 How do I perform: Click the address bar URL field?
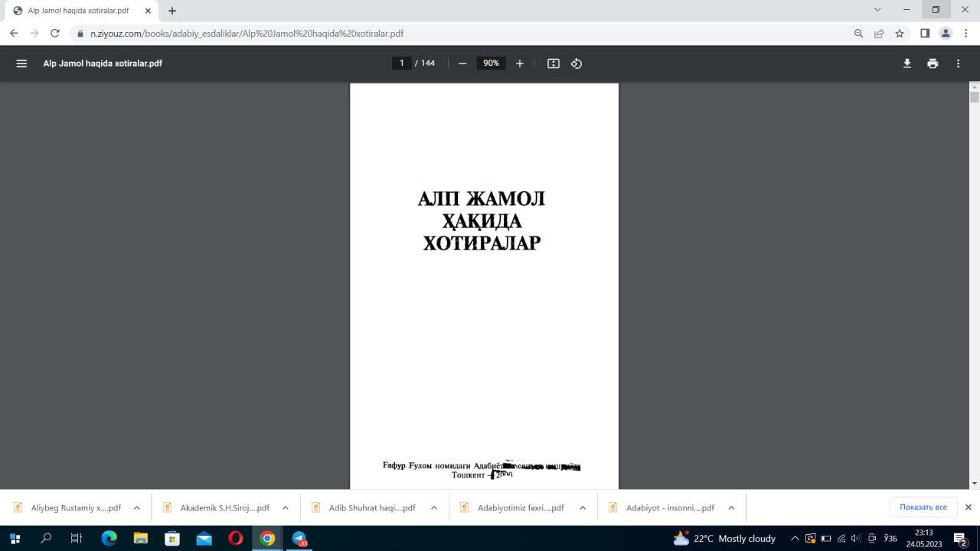click(x=459, y=34)
